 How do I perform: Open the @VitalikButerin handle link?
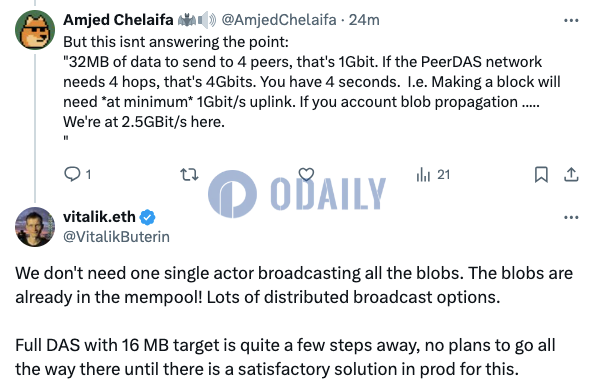point(116,237)
